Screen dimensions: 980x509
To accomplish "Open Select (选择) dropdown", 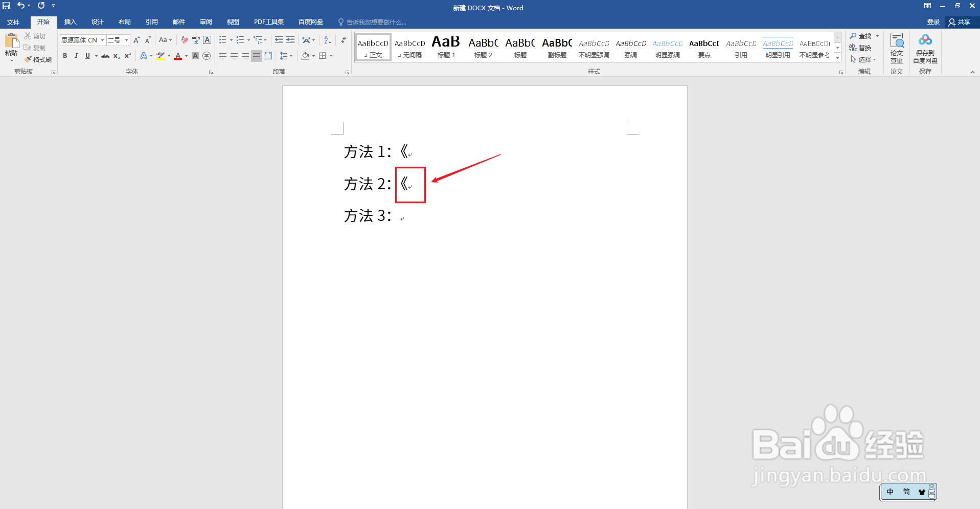I will (x=863, y=59).
